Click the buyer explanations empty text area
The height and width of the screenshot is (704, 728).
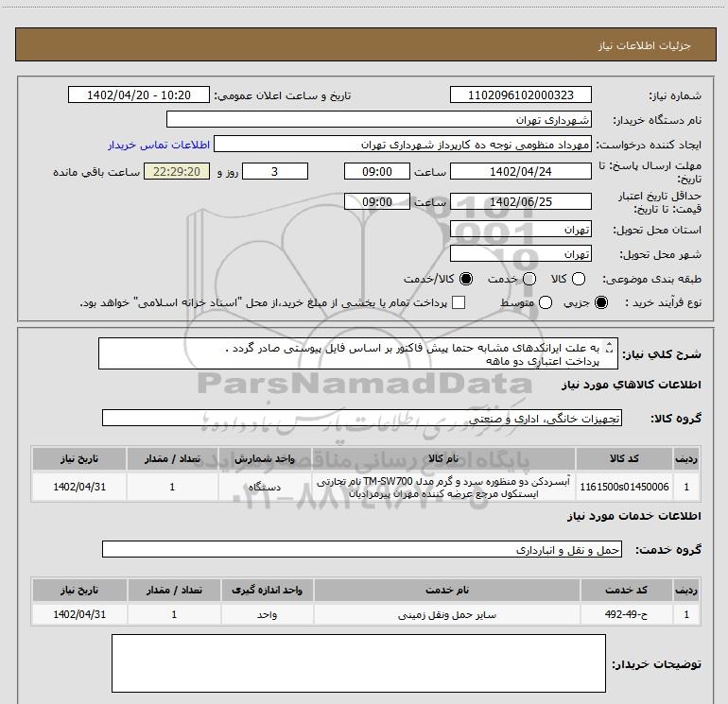point(358,663)
